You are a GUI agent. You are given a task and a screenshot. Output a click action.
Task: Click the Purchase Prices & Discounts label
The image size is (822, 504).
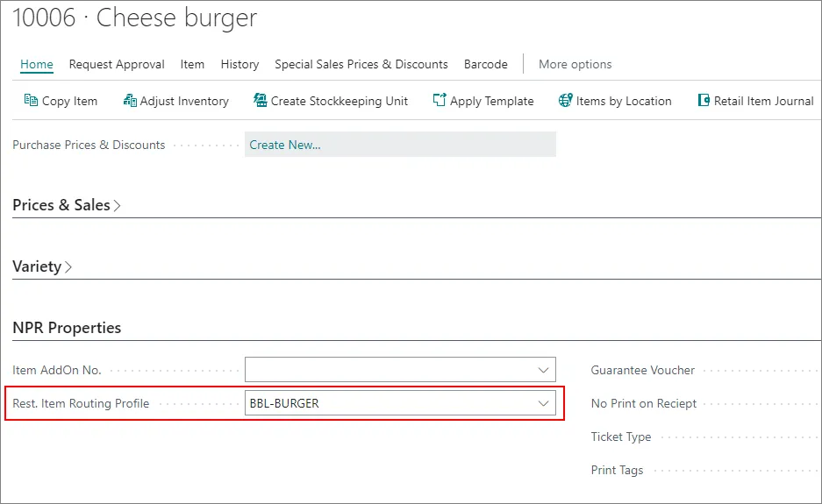(89, 146)
